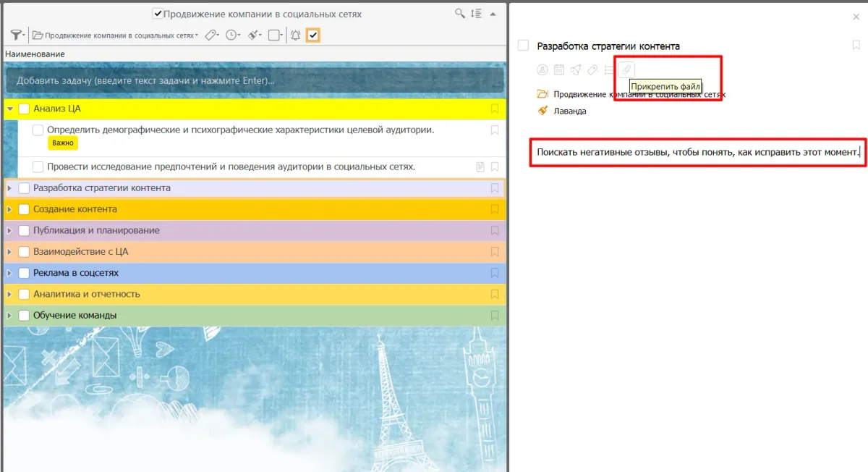Click the 'Добавить задачу' input field
This screenshot has width=868, height=472.
coord(253,80)
